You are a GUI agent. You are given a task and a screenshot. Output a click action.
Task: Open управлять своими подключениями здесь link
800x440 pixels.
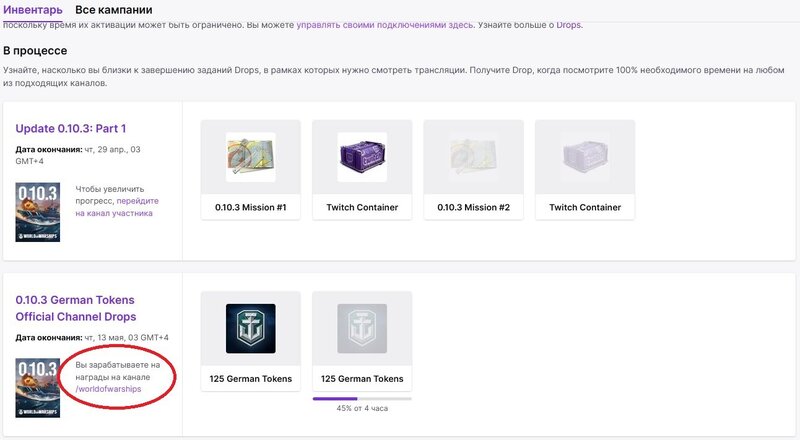coord(385,25)
